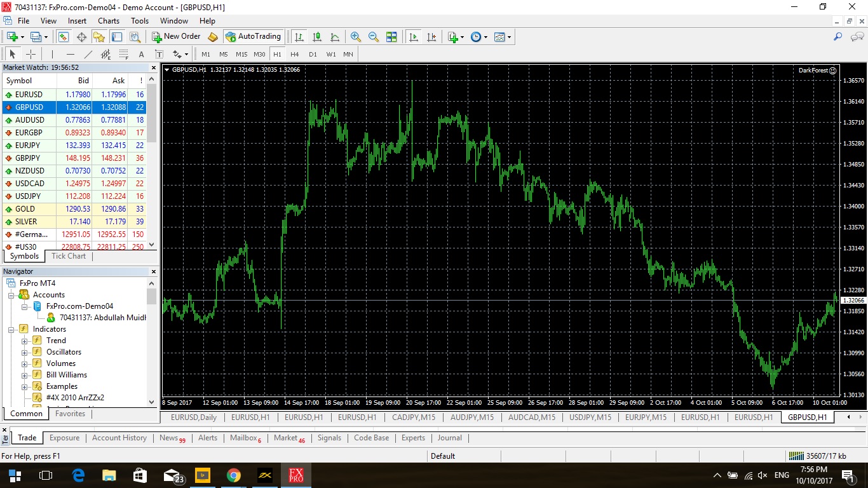
Task: Open the Data Window via crosshair-circle icon
Action: pos(81,37)
